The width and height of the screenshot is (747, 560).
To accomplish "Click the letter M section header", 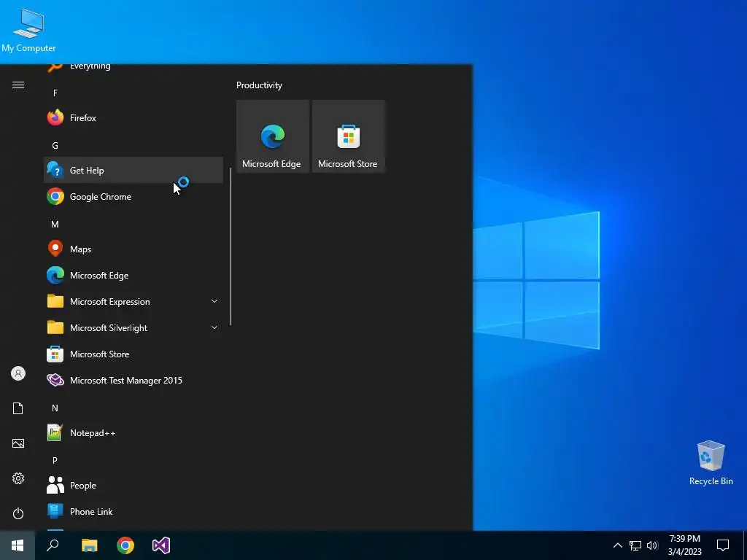I will tap(55, 225).
